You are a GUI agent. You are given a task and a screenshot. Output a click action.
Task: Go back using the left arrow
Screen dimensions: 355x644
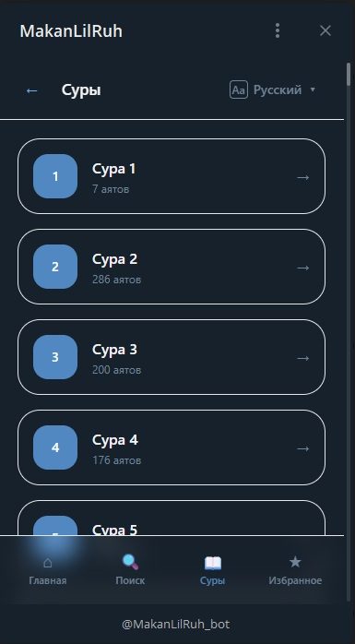(31, 90)
